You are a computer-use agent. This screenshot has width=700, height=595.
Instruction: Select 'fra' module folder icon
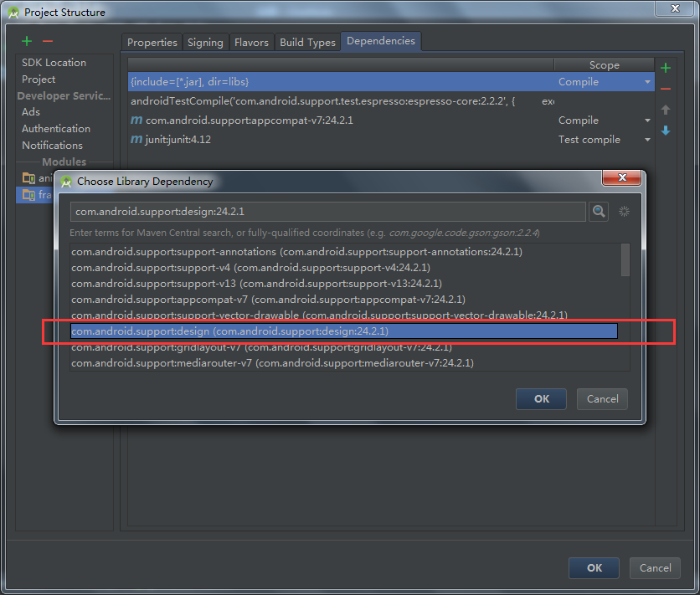coord(28,194)
